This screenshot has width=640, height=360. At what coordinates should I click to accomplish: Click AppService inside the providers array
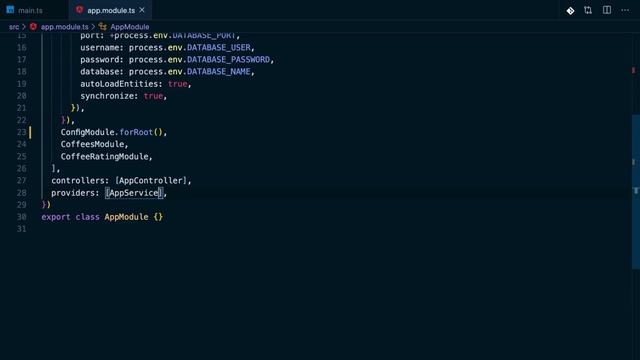[134, 193]
